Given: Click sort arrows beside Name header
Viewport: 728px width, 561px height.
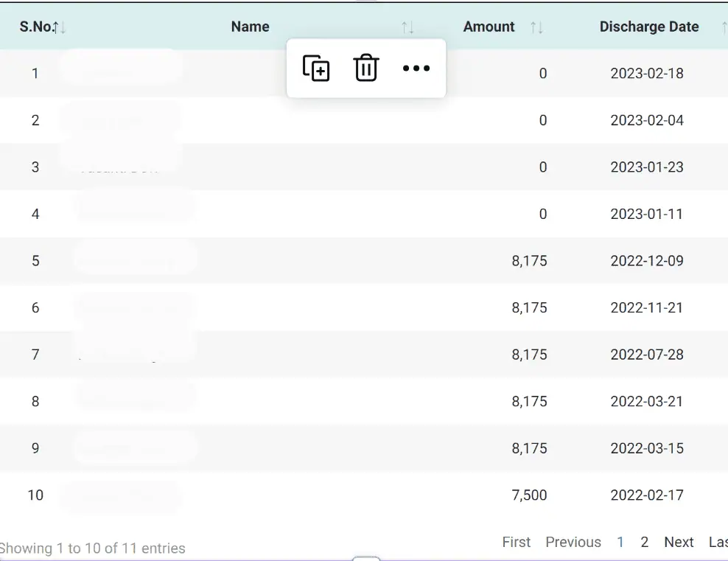Looking at the screenshot, I should click(407, 27).
